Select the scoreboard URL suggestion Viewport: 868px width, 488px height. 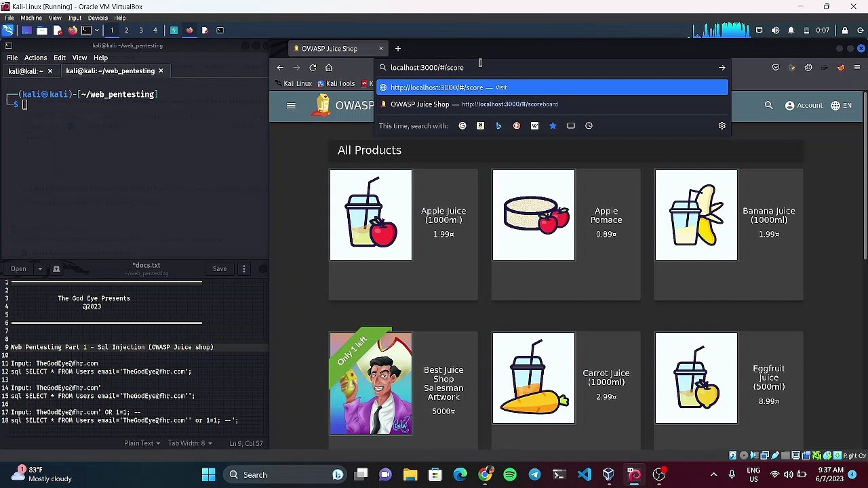pyautogui.click(x=475, y=104)
